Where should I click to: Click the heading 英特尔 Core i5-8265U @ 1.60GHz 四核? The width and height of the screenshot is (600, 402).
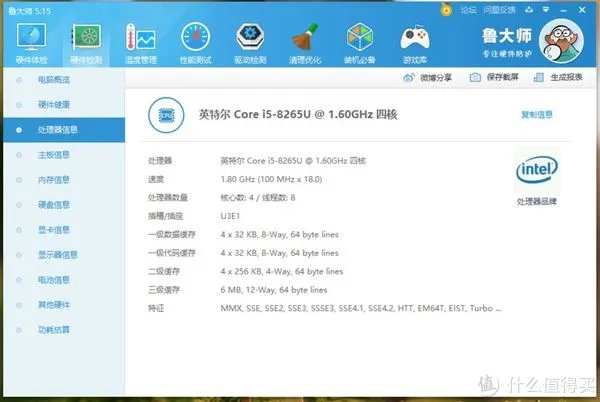click(x=298, y=114)
